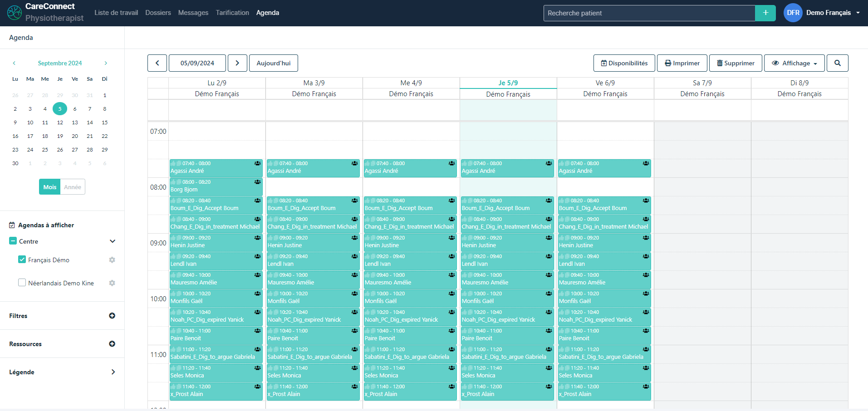868x411 pixels.
Task: Click group icon on Tuesday 11:20 Seles Monica
Action: 355,368
